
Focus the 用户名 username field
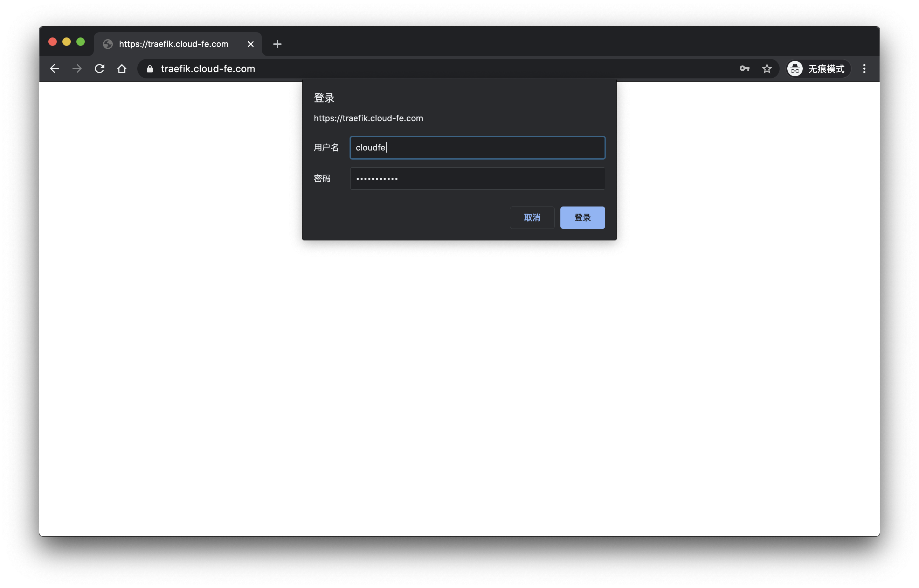coord(477,147)
